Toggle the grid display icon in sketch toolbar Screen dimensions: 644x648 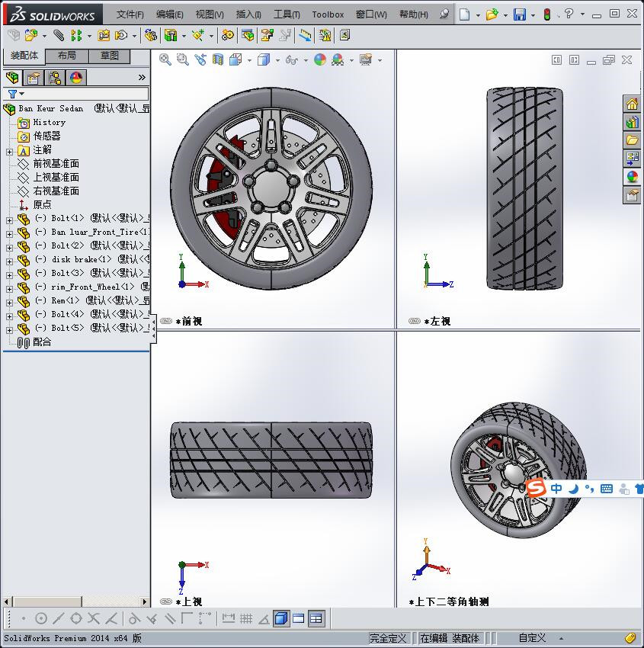246,618
